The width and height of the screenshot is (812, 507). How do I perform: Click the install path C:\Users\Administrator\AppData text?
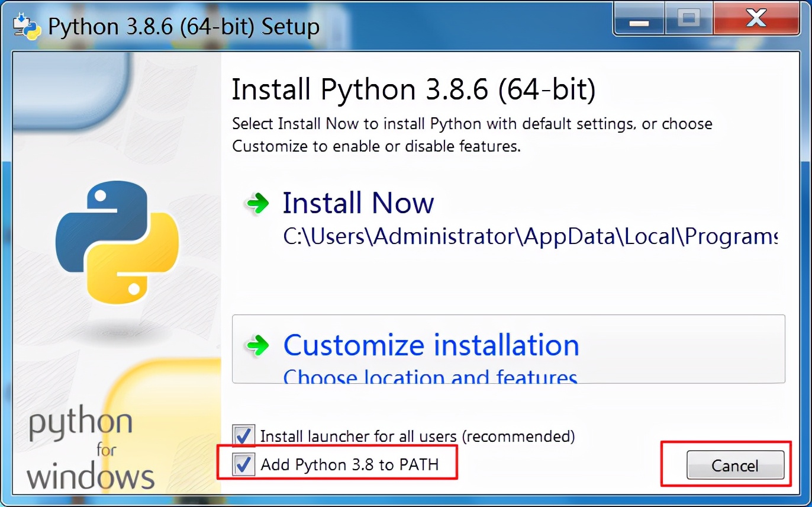click(530, 236)
